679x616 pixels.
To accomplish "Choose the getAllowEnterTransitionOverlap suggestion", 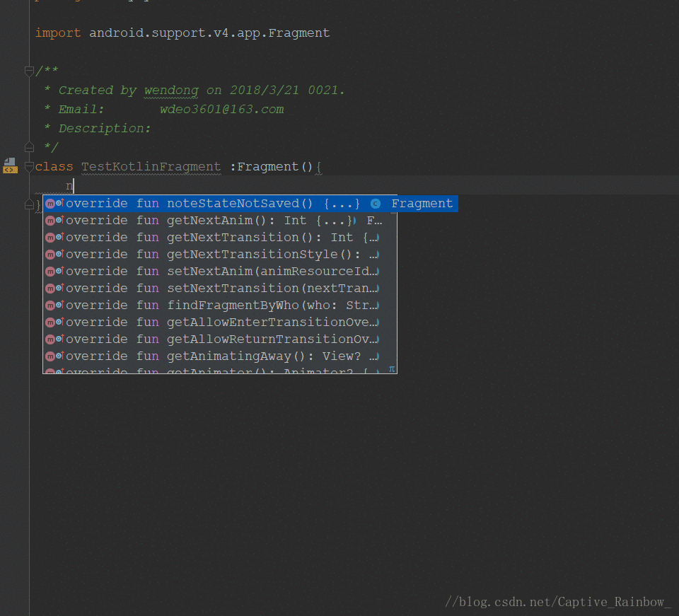I will click(212, 322).
